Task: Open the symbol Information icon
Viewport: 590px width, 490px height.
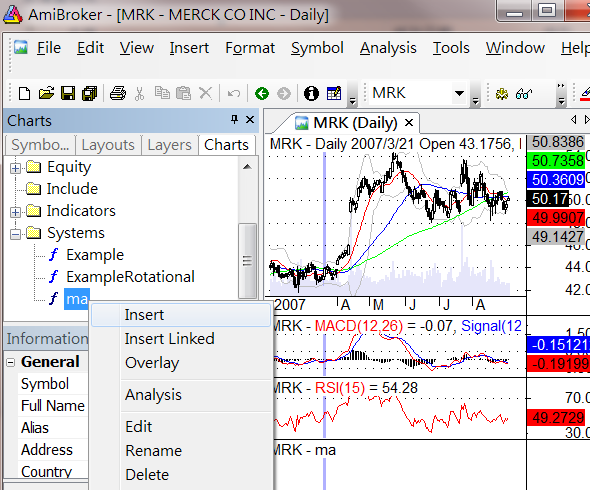Action: coord(311,93)
